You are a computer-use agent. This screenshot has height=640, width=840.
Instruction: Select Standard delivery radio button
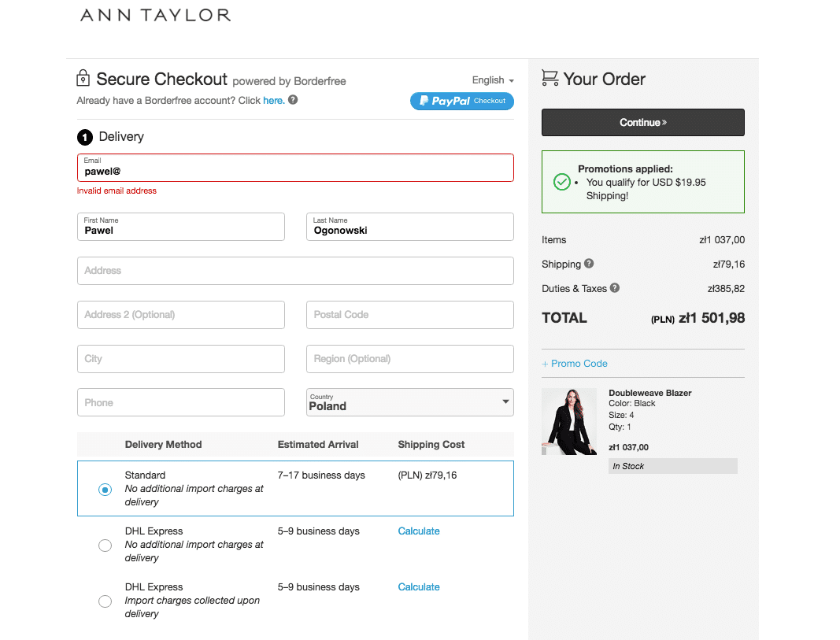105,490
